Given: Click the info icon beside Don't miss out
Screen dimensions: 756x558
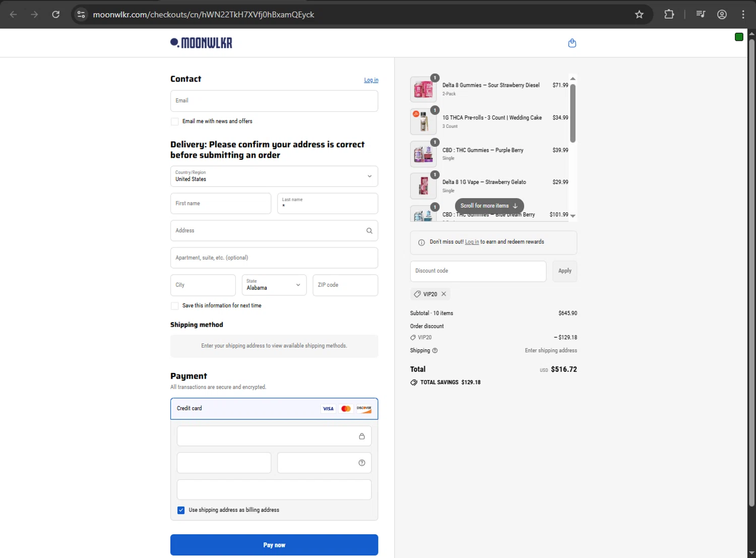Looking at the screenshot, I should click(x=421, y=242).
